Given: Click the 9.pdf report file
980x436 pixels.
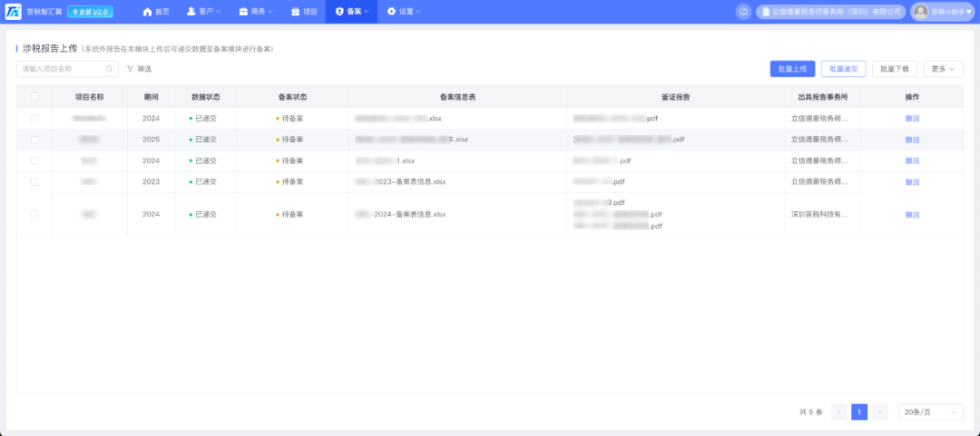Looking at the screenshot, I should 600,202.
